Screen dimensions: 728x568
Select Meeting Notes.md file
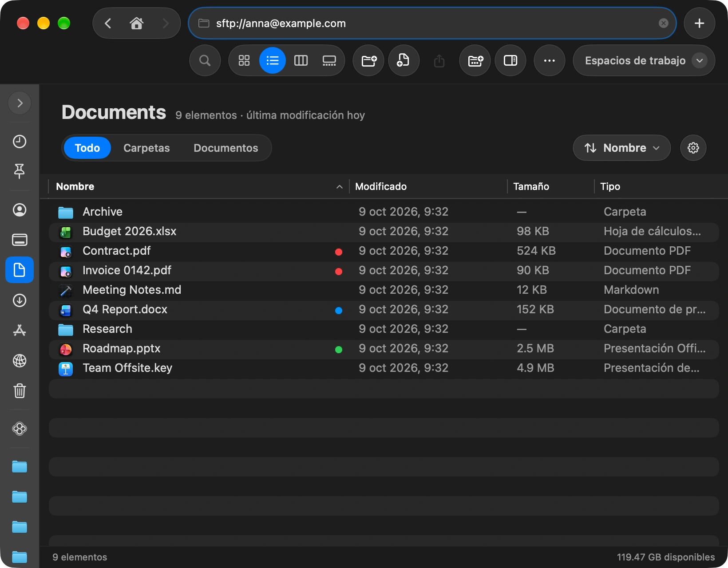(384, 290)
